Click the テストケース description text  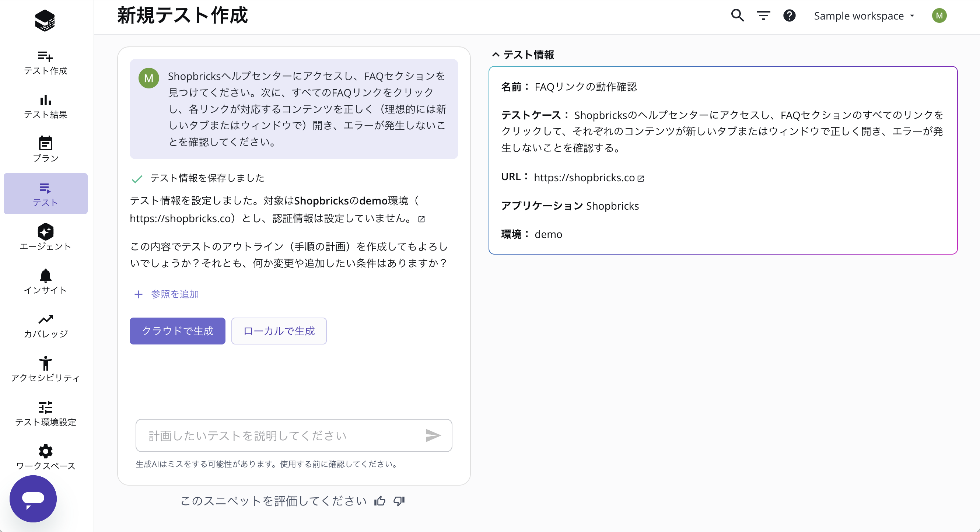tap(722, 131)
